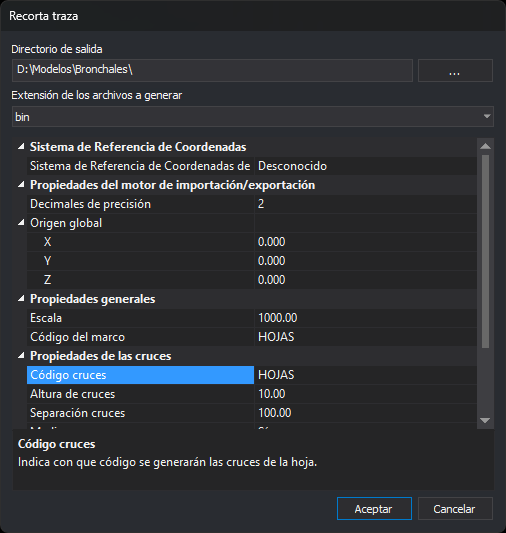Collapse Propiedades de las cruces section

coord(21,356)
